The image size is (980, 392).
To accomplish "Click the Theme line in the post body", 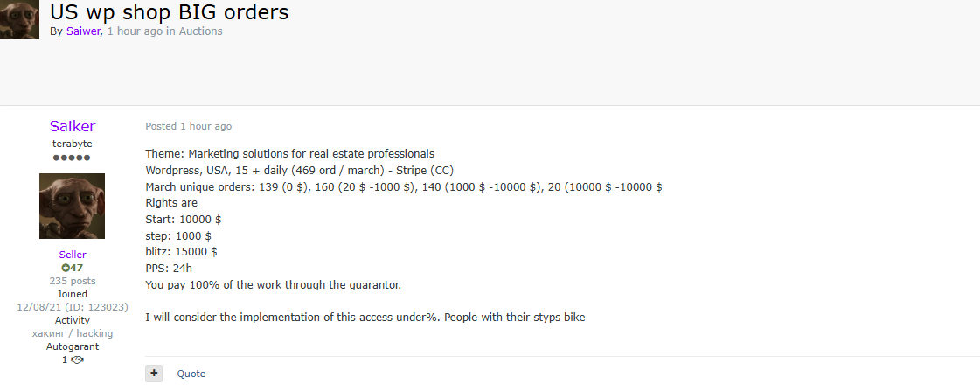I will point(290,154).
